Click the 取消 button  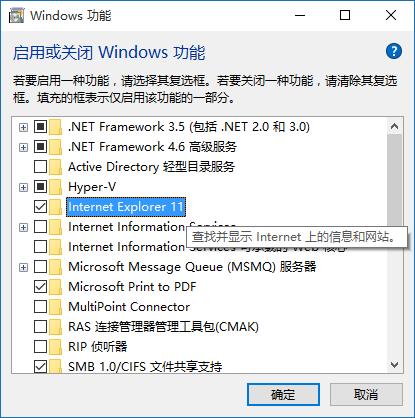pyautogui.click(x=366, y=395)
